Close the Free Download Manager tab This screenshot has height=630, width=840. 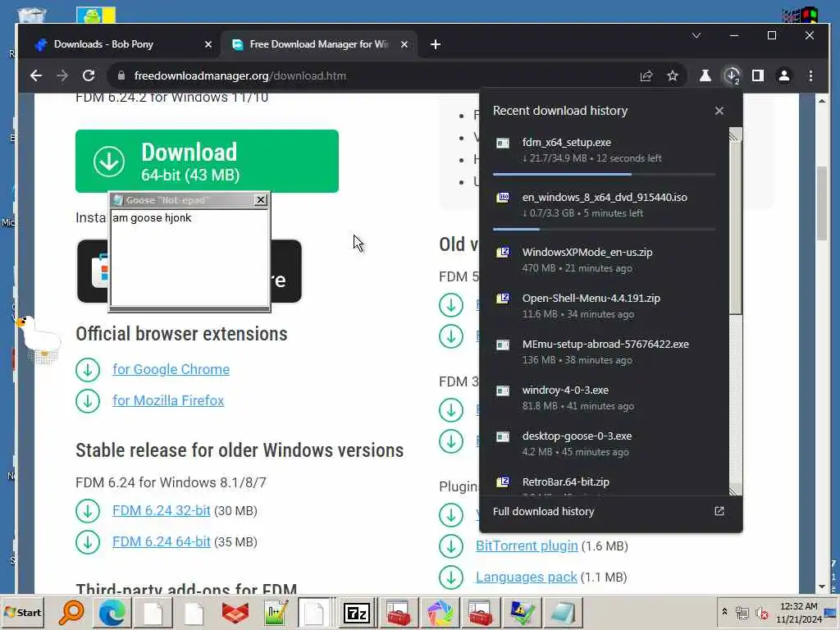pos(404,44)
